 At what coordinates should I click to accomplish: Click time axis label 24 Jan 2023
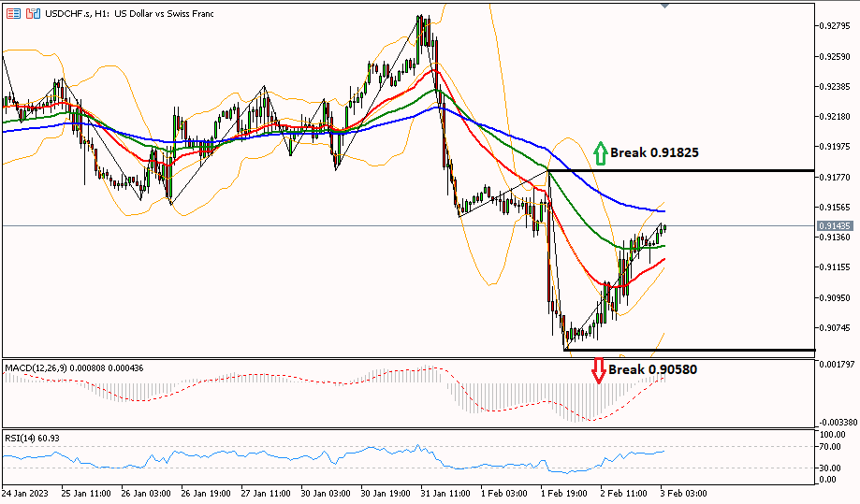click(25, 493)
